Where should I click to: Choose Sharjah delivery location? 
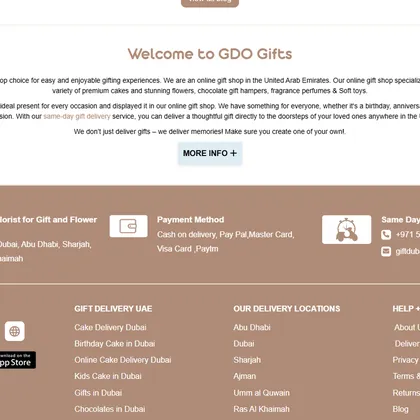click(x=247, y=360)
